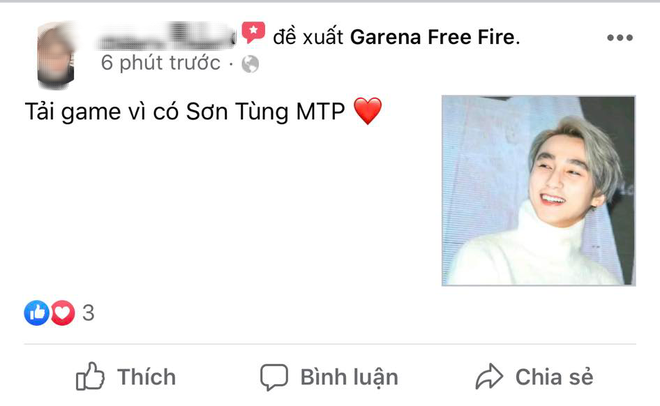The width and height of the screenshot is (660, 406).
Task: Click the thumbs-up icon next to Thích
Action: pos(90,376)
